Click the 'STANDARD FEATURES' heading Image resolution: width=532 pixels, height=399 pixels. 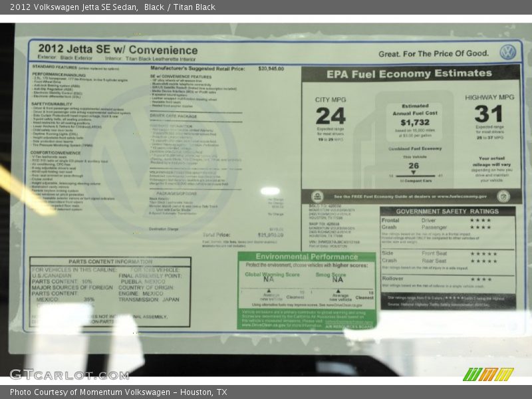click(55, 67)
